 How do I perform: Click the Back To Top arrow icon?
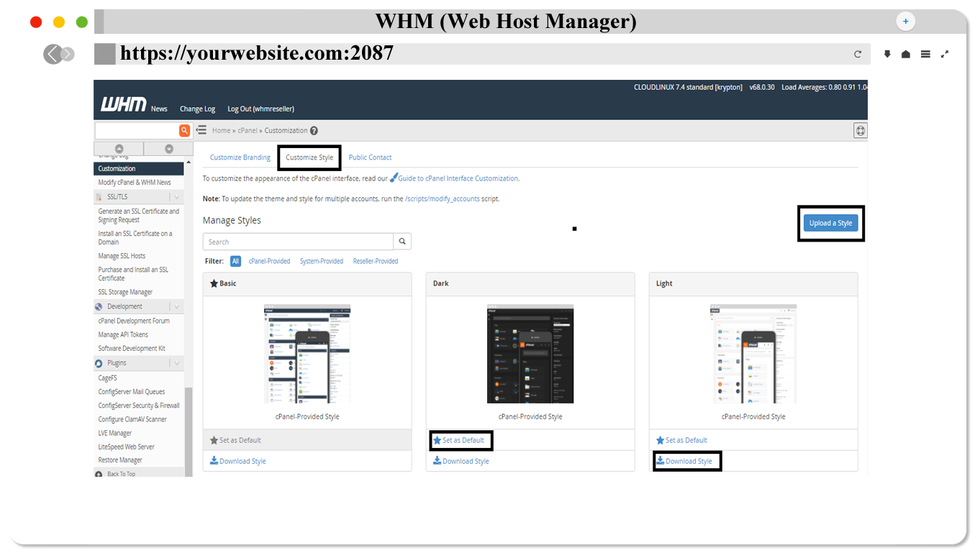99,474
